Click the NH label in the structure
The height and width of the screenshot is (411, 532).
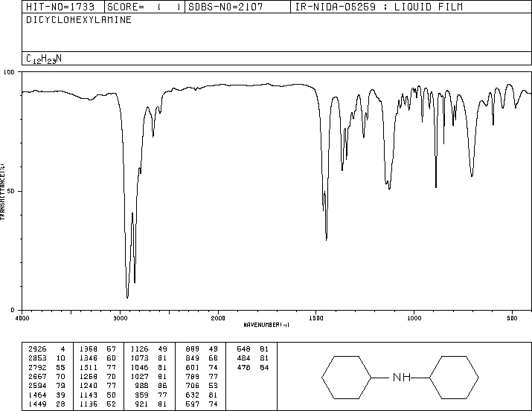coord(402,377)
